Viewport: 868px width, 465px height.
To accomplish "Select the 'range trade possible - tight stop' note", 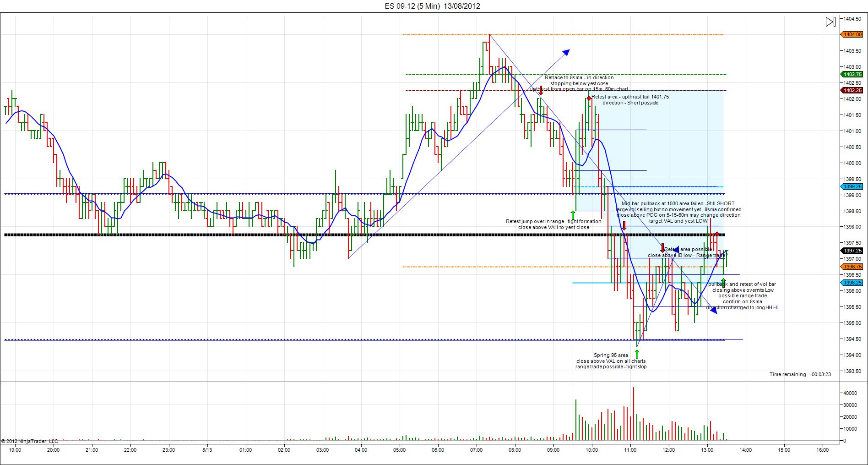I will 611,367.
